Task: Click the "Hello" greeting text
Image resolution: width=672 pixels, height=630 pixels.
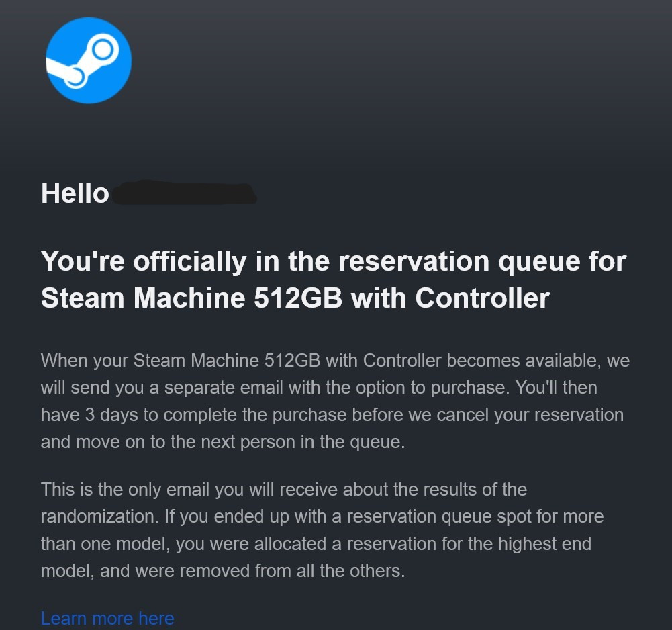Action: [x=75, y=193]
